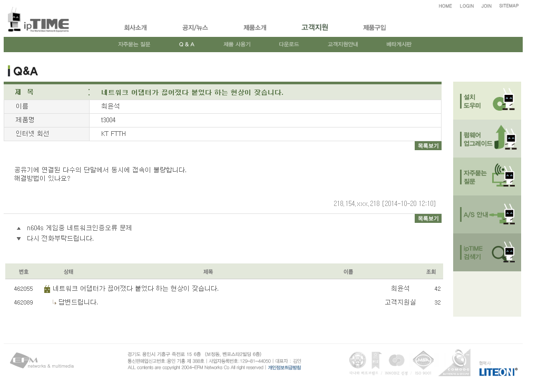Click post number 462089
538x392 pixels.
23,302
